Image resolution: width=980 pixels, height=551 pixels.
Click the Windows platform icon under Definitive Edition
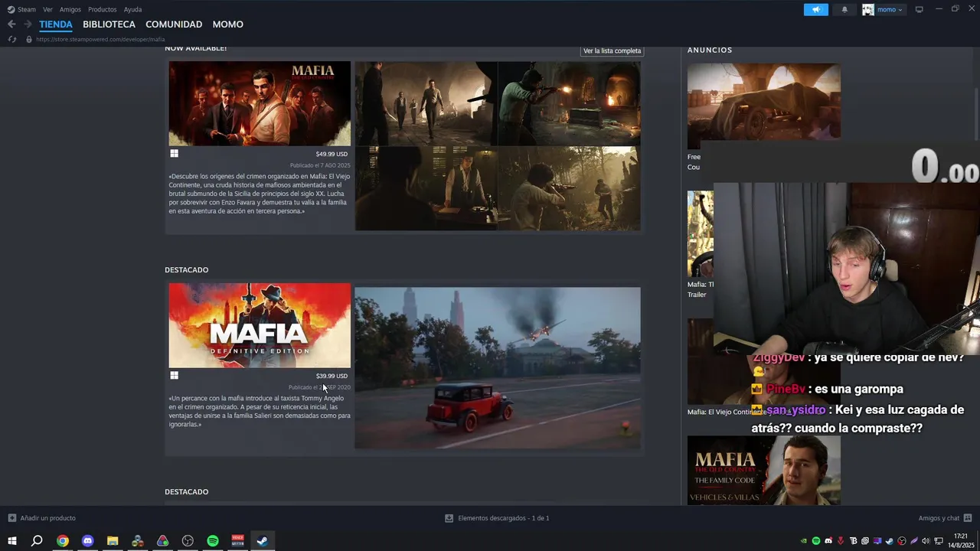click(x=174, y=376)
